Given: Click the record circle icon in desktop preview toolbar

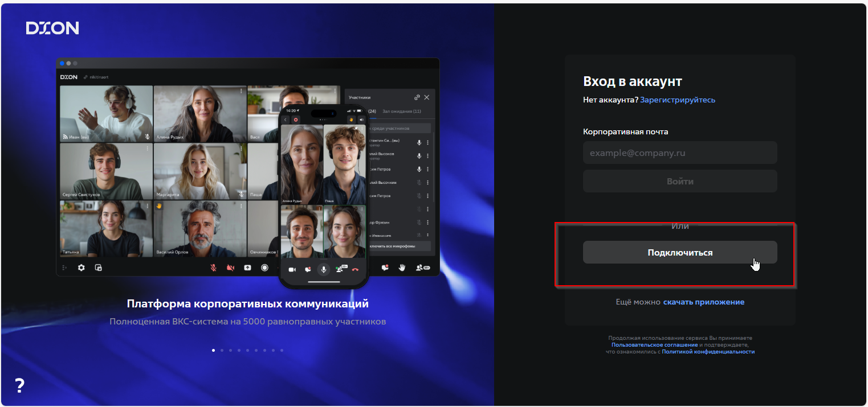Looking at the screenshot, I should point(264,268).
